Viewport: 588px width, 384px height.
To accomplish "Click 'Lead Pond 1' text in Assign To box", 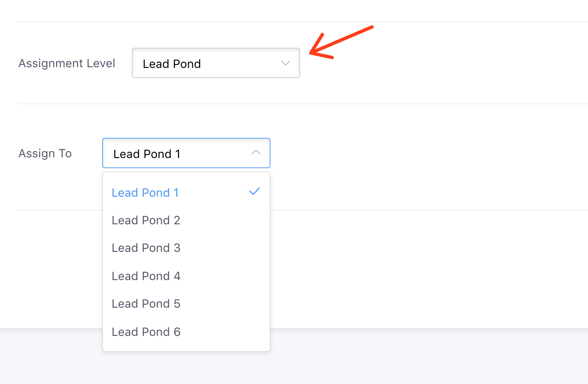I will (147, 154).
